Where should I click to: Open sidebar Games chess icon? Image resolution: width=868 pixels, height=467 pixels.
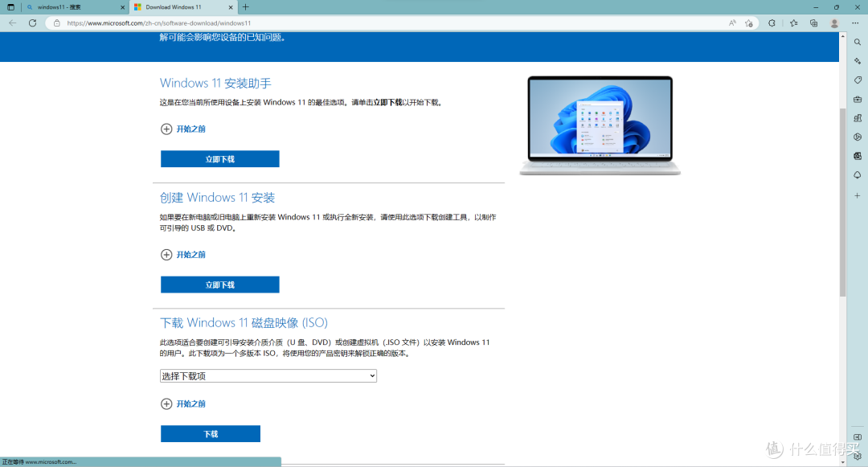858,118
